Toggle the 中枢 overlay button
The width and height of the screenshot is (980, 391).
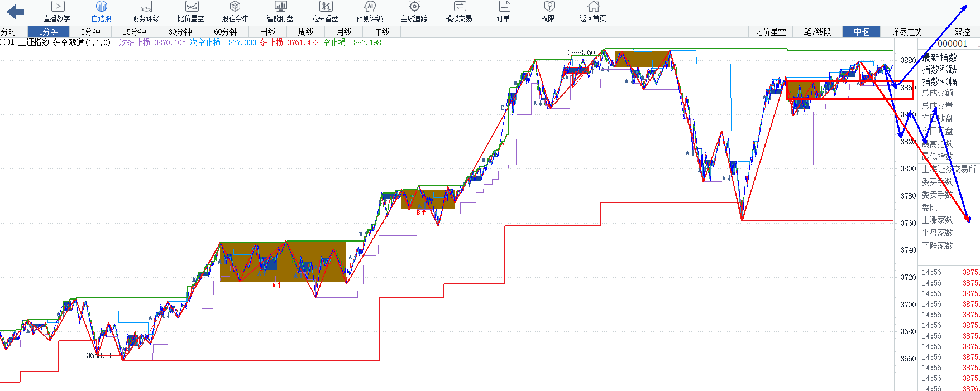click(862, 32)
